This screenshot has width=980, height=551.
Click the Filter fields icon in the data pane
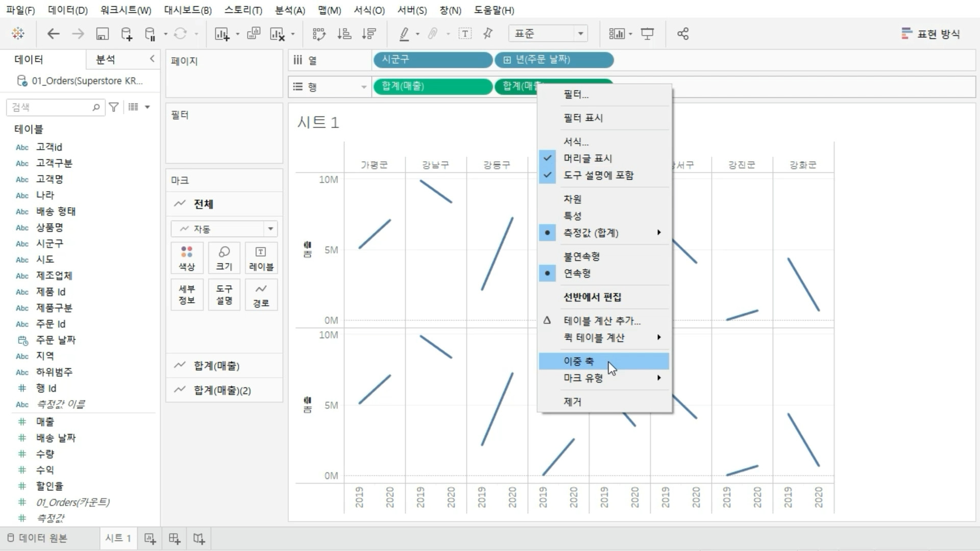coord(114,107)
